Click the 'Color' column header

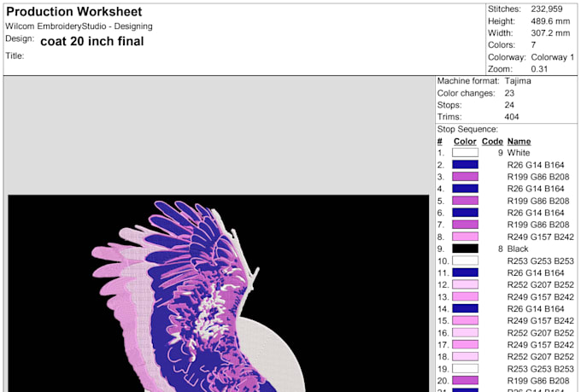tap(465, 142)
